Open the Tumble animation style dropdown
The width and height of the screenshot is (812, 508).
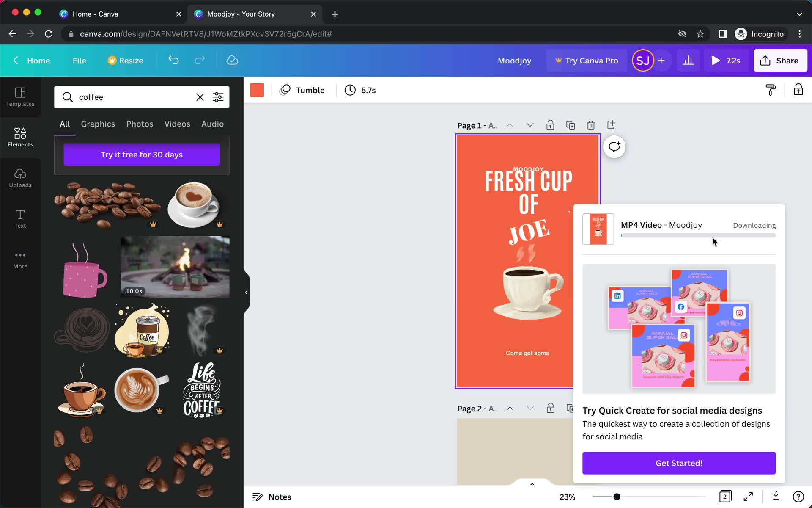pyautogui.click(x=303, y=90)
